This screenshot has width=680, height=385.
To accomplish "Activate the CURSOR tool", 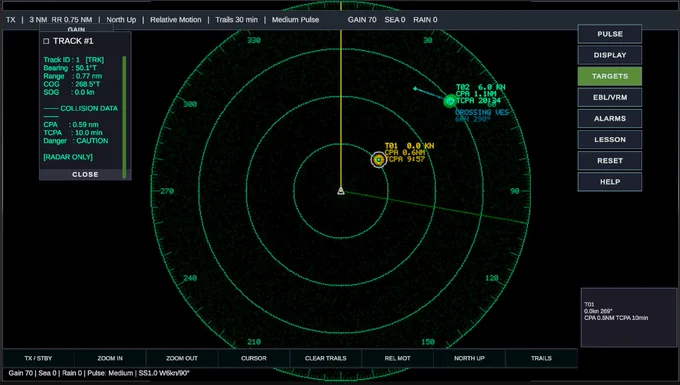I will 254,358.
